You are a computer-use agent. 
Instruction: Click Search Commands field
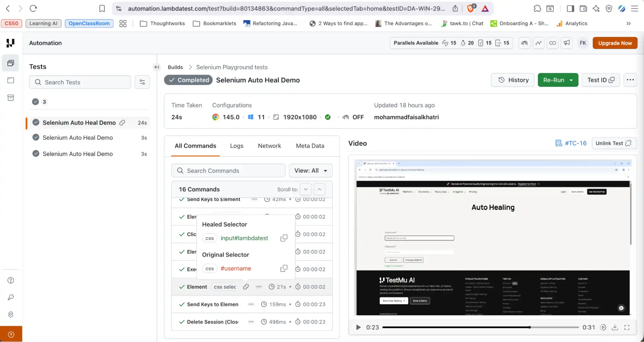click(x=228, y=171)
